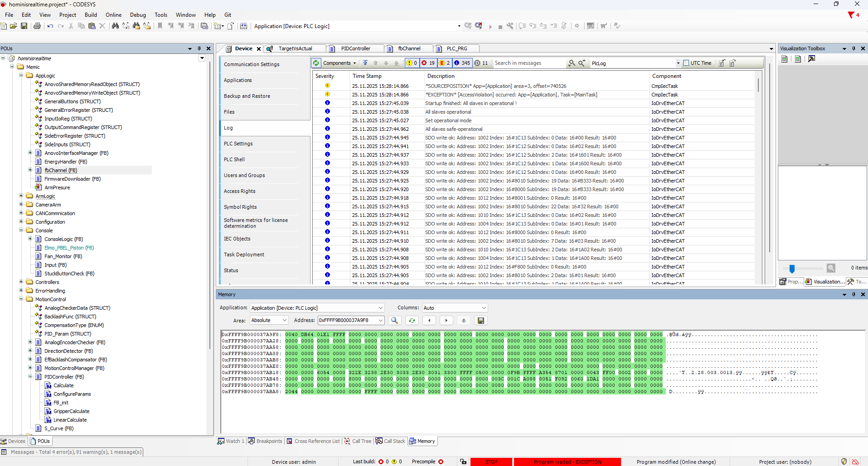Viewport: 868px width, 466px height.
Task: Open the Columns dropdown set to Auto
Action: coord(455,308)
